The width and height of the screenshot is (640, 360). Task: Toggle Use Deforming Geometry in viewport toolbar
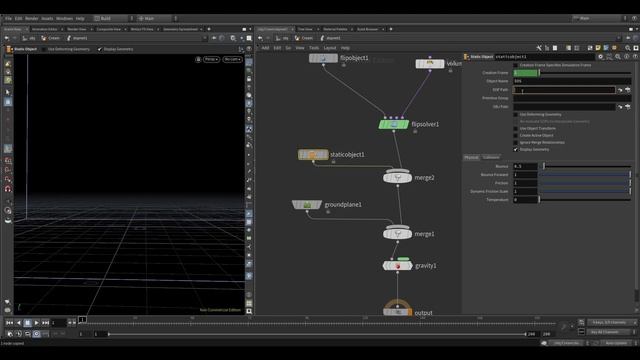click(x=44, y=49)
